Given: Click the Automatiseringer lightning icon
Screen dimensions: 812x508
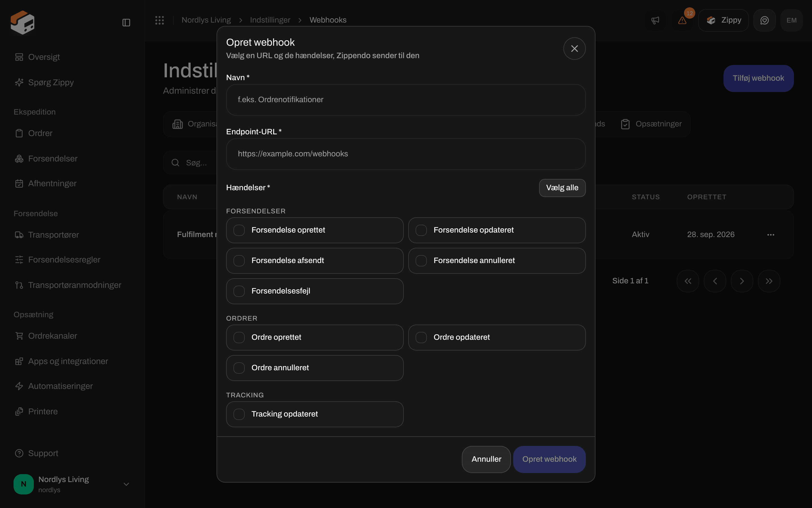Looking at the screenshot, I should click(19, 386).
